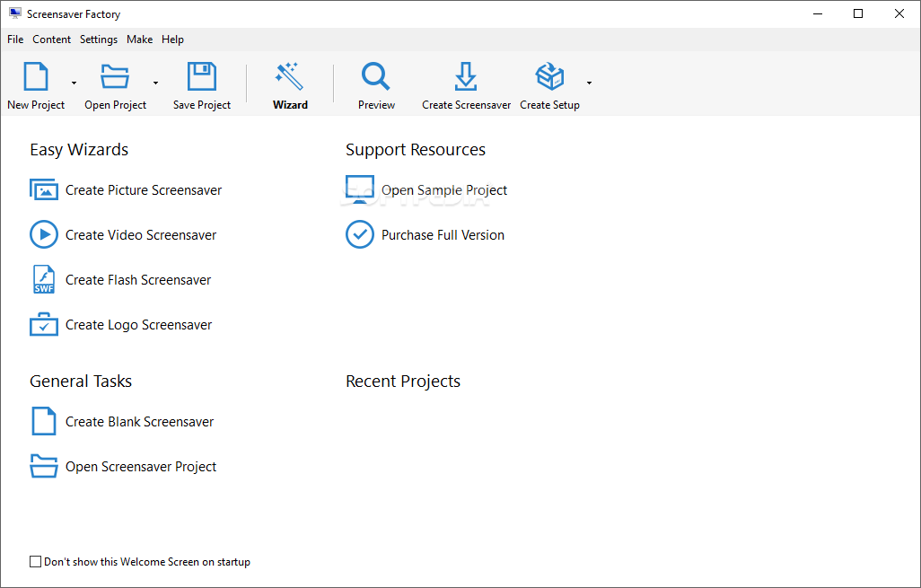The image size is (921, 588).
Task: Click the Preview magnifier icon
Action: click(376, 76)
